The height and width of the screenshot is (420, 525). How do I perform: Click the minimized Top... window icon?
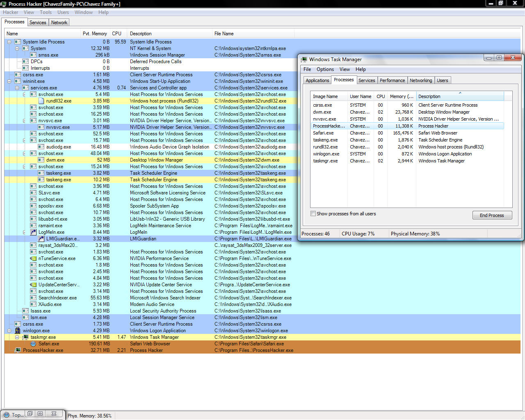(7, 415)
